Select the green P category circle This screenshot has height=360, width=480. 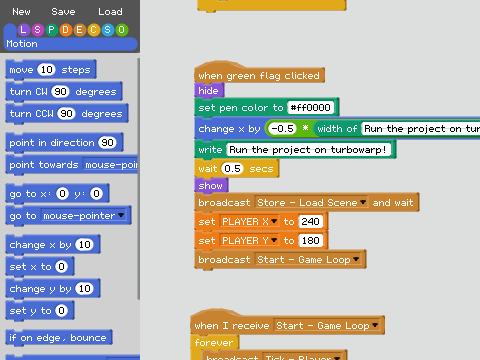[x=51, y=30]
